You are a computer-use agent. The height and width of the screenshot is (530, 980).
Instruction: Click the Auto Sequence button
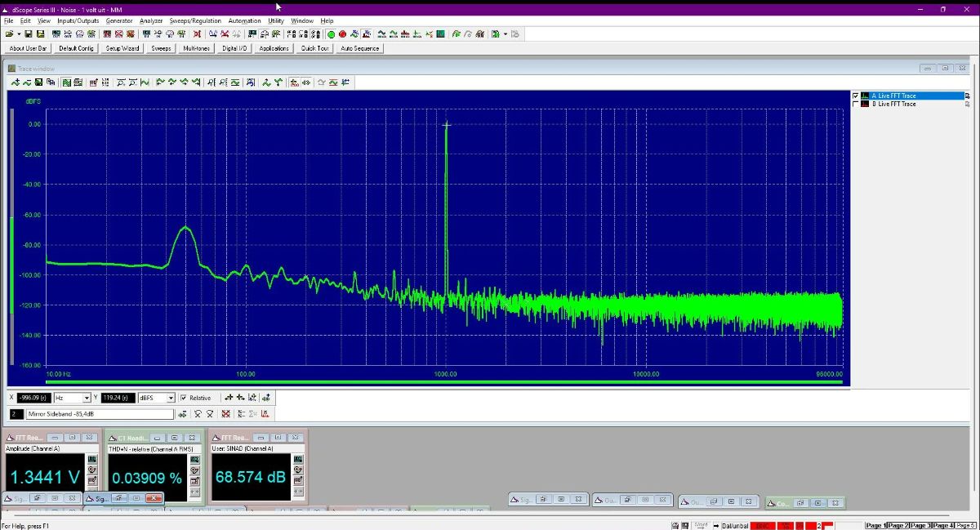[x=359, y=48]
